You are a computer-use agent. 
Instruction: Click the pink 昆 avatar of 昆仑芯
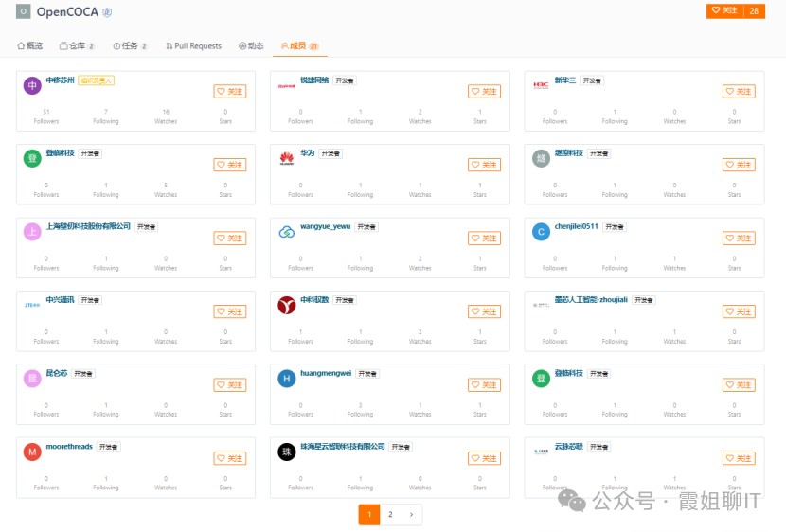32,379
